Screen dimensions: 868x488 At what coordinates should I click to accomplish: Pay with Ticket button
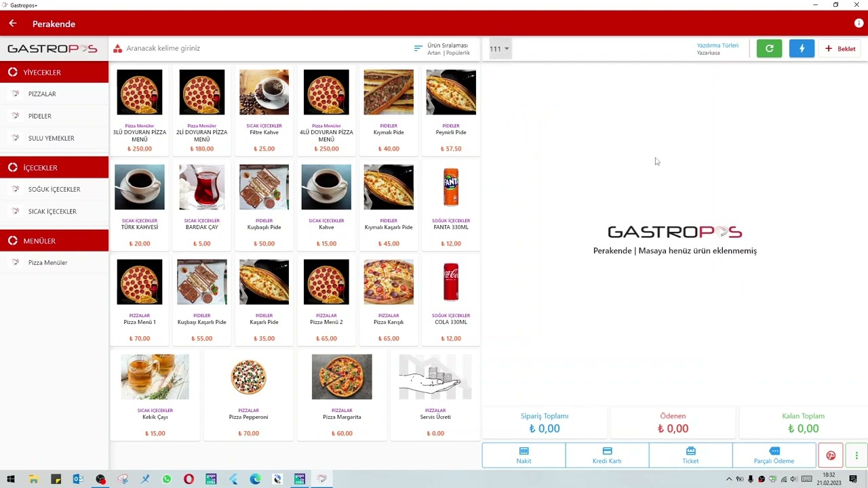[690, 455]
